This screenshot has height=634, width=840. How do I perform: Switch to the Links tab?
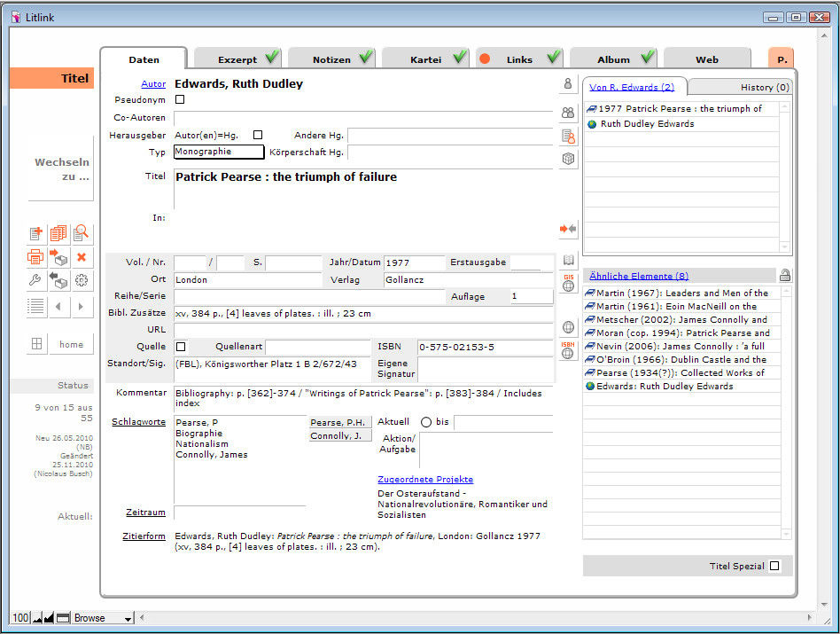coord(519,59)
